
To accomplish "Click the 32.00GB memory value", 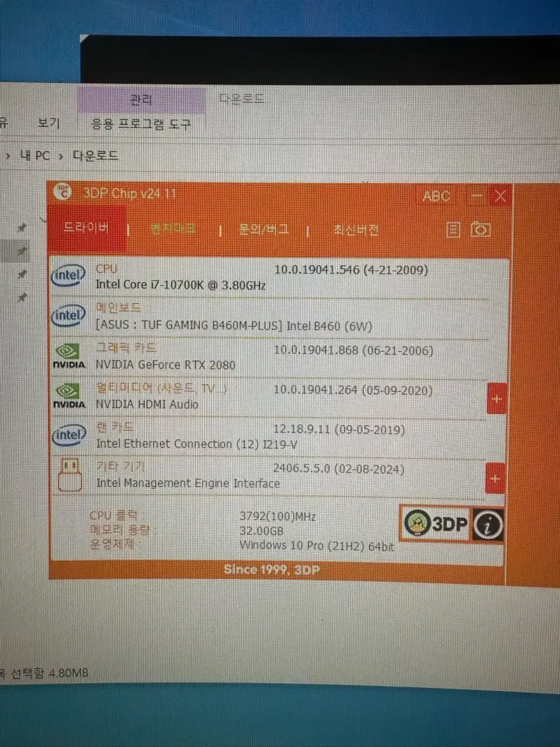I will 261,531.
